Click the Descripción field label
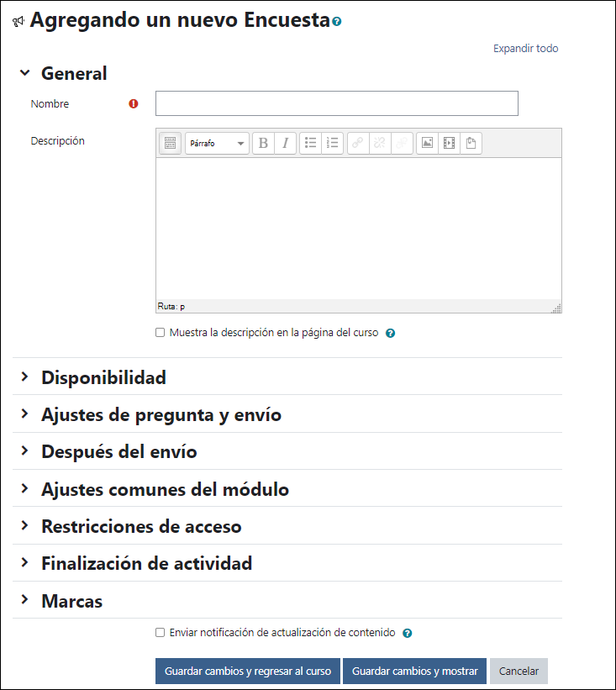 tap(58, 141)
